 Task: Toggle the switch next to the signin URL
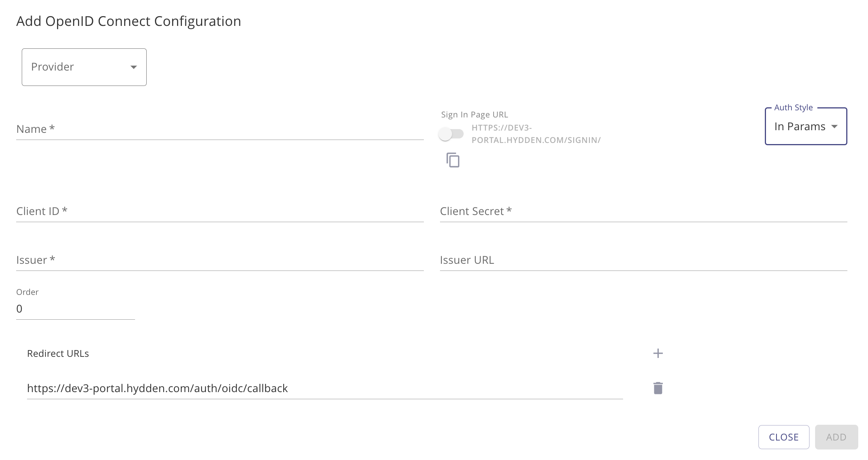(452, 133)
